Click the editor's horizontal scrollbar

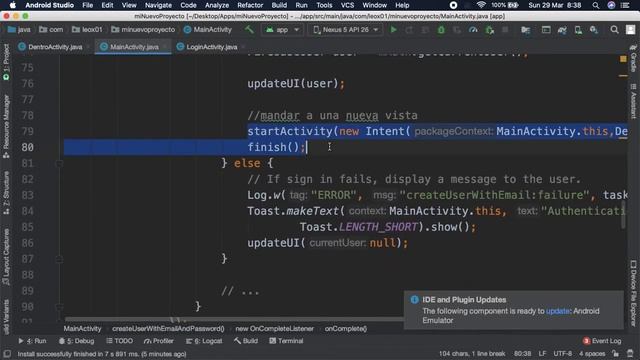(x=235, y=320)
